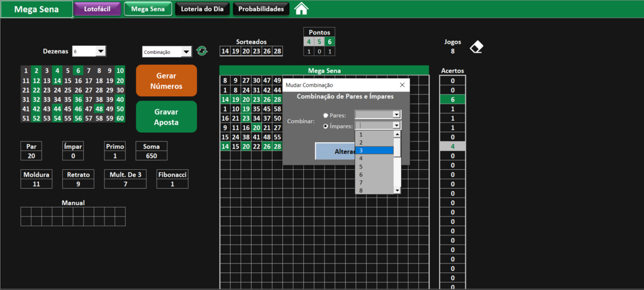This screenshot has width=644, height=290.
Task: Pick number 37 in the number board
Action: pos(89,99)
